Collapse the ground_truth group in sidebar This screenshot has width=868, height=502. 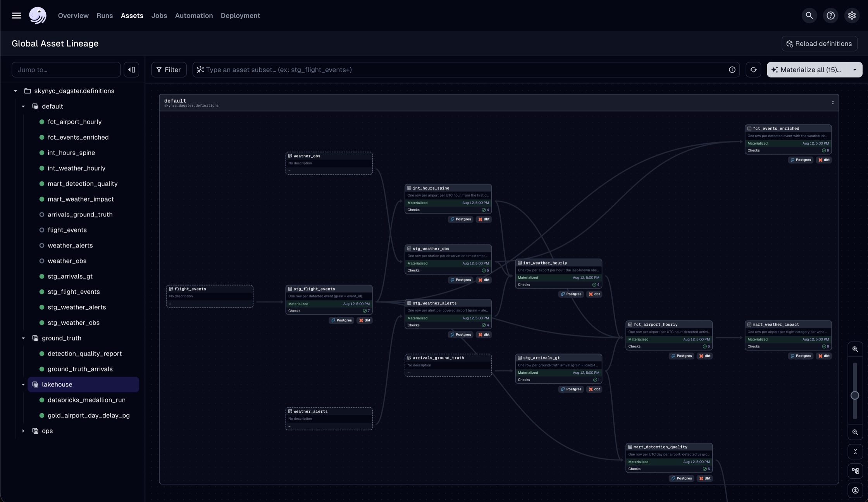(23, 338)
